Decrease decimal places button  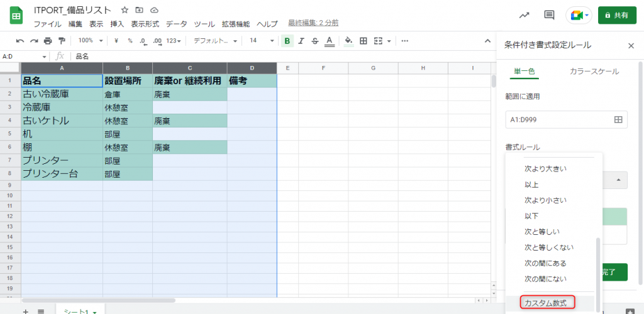click(143, 41)
